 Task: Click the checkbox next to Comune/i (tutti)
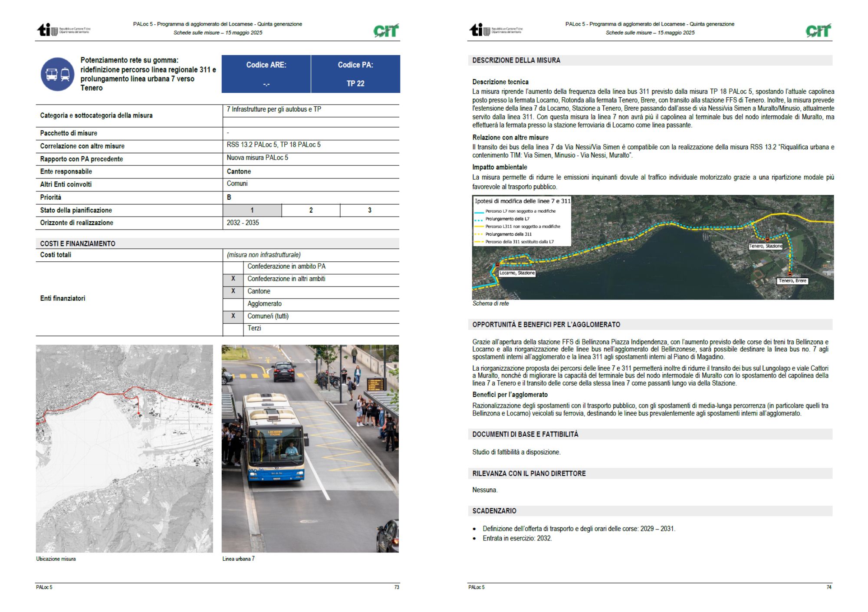(233, 316)
